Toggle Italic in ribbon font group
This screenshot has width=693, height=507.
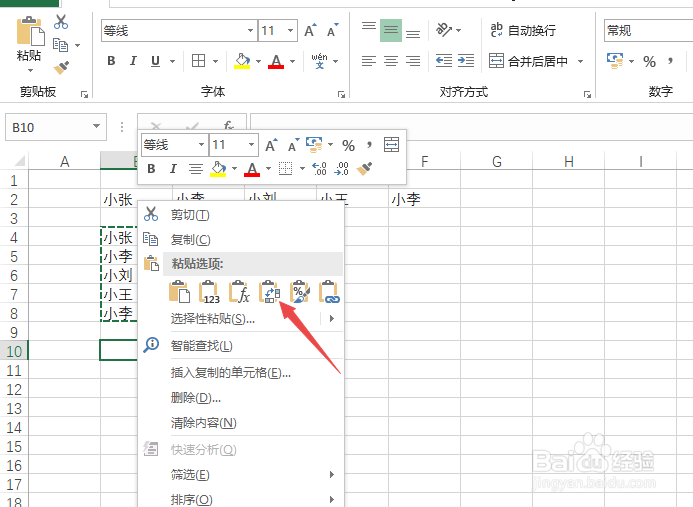(x=133, y=61)
